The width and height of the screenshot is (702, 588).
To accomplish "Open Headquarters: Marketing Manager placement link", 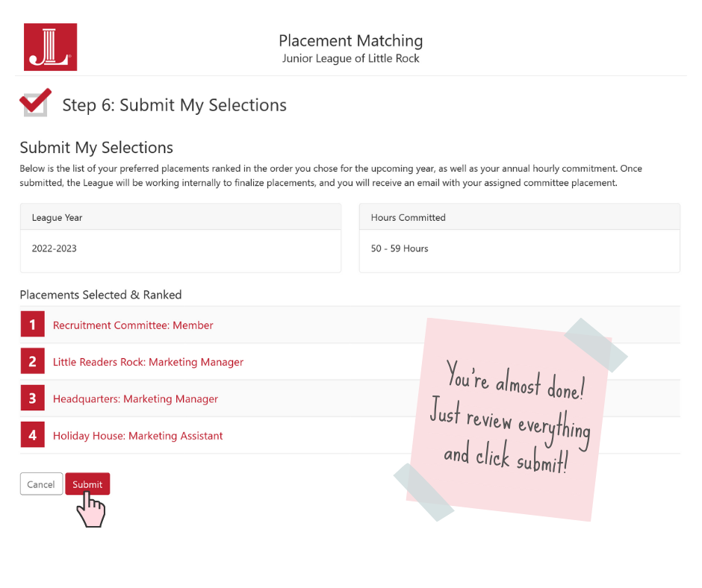I will point(135,398).
